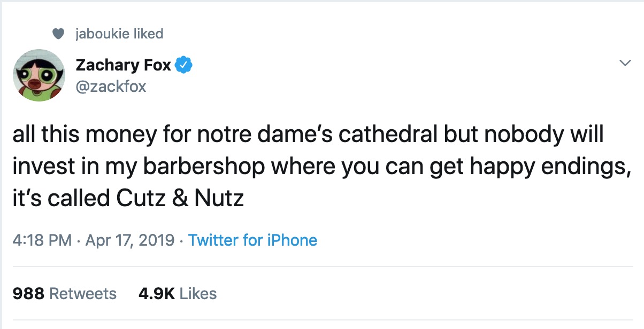View the 988 Retweets list

pyautogui.click(x=64, y=294)
